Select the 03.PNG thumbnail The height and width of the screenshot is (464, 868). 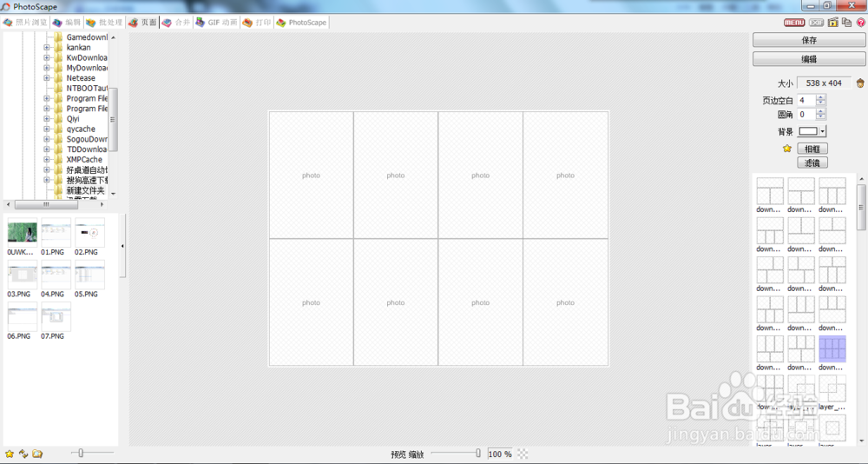pyautogui.click(x=23, y=275)
